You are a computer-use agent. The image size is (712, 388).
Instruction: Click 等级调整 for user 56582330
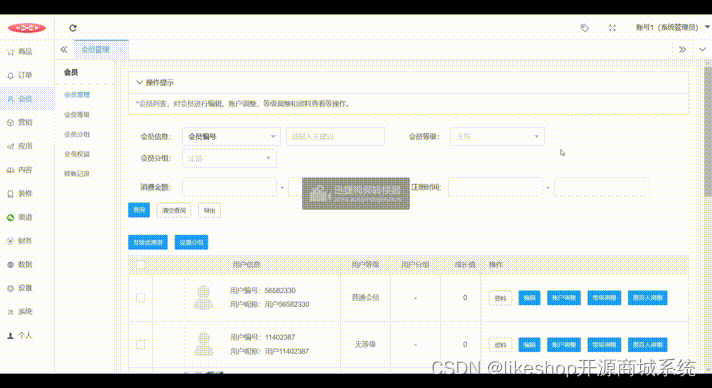click(604, 298)
